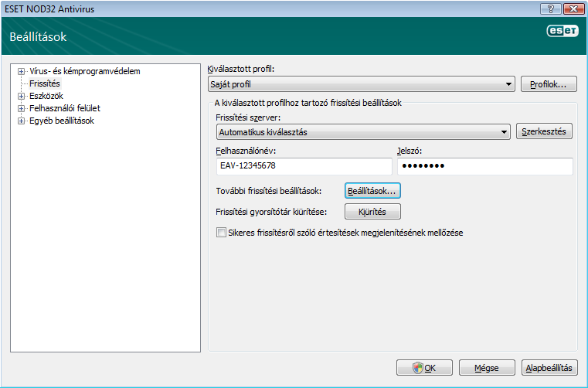
Task: Click Kiürítés to clear update cache
Action: [372, 211]
